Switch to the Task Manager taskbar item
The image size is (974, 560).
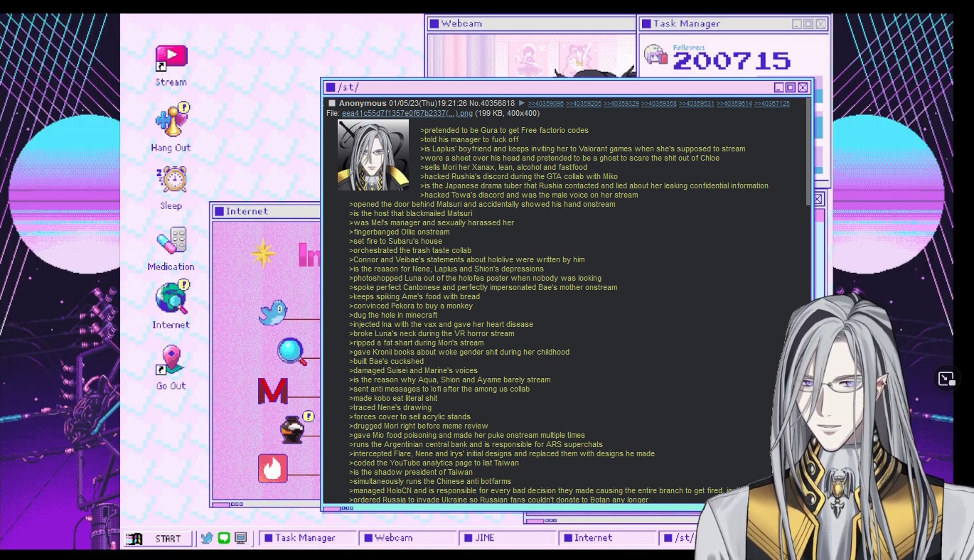point(307,538)
